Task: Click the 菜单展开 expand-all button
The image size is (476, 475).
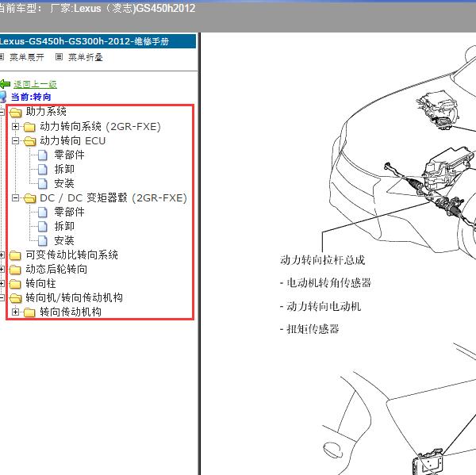Action: coord(27,57)
